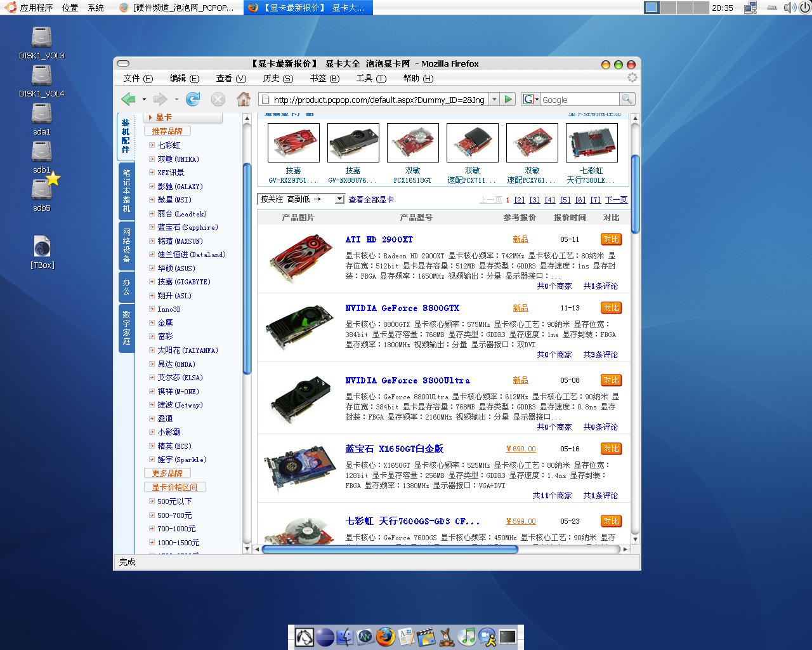812x650 pixels.
Task: Open the 工具 menu
Action: (x=371, y=78)
